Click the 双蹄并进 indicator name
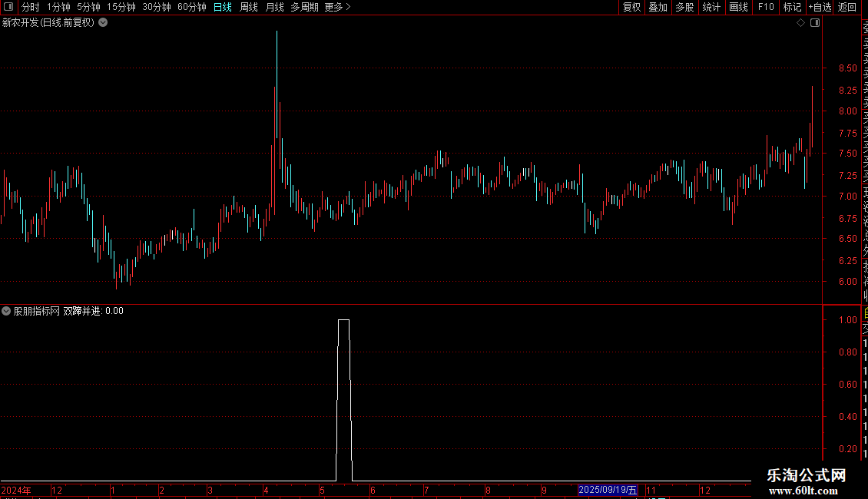 click(x=82, y=311)
